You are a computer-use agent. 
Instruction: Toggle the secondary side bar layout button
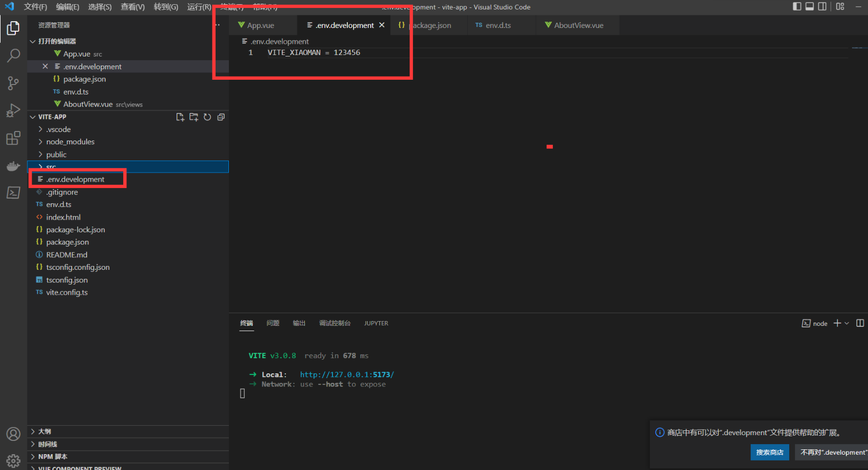pos(822,6)
